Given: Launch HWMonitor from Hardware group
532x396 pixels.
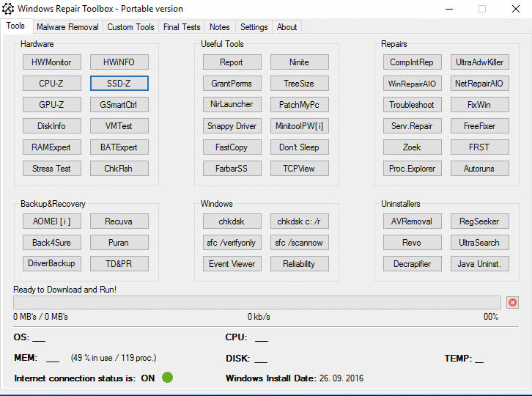Looking at the screenshot, I should coord(52,62).
